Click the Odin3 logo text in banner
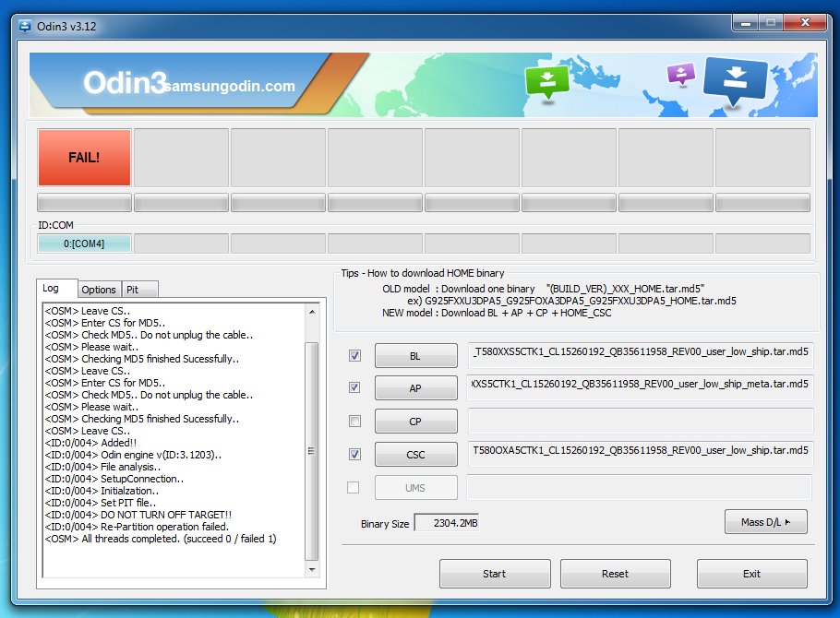The image size is (840, 618). (x=124, y=83)
